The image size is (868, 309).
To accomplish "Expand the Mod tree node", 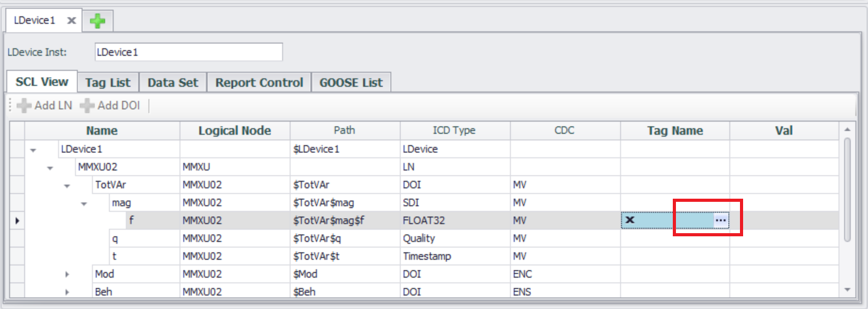I will click(x=67, y=275).
